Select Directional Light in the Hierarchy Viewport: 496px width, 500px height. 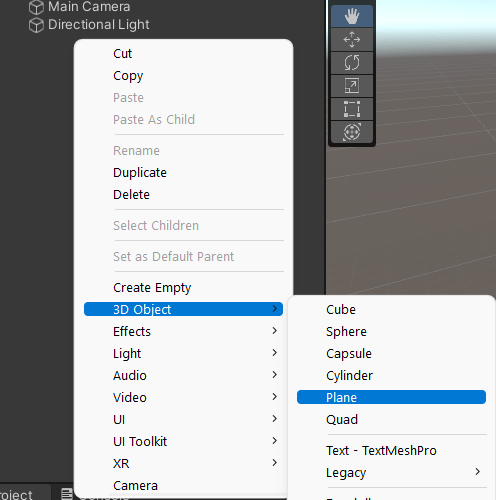(x=99, y=25)
